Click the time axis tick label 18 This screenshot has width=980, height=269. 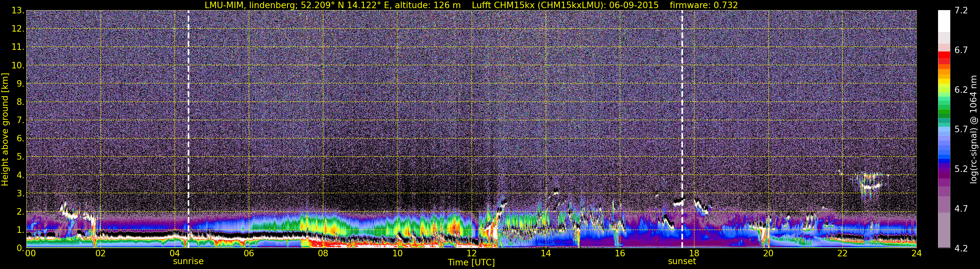point(694,253)
